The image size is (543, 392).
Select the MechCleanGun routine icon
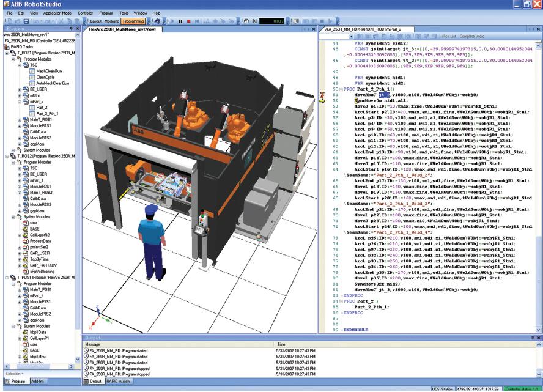[x=32, y=71]
